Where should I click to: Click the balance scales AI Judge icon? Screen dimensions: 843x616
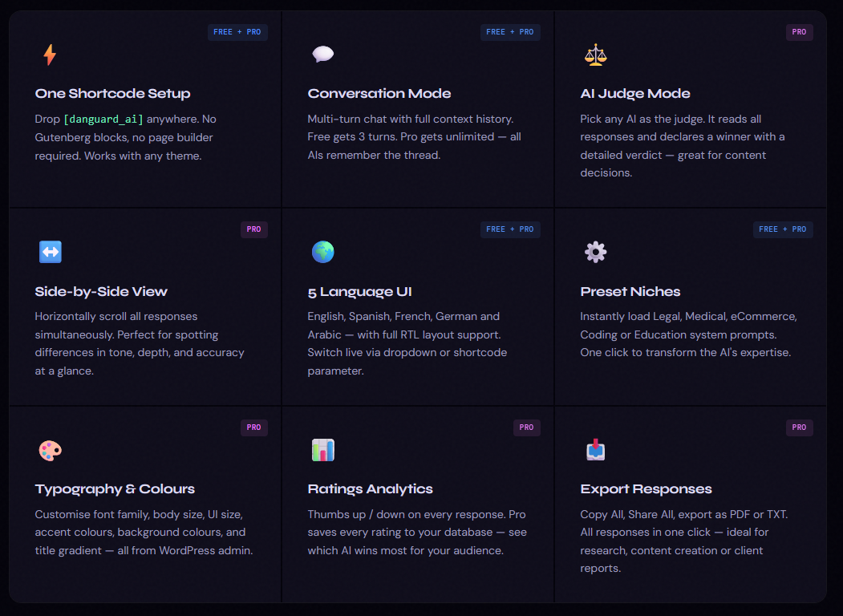[x=595, y=55]
